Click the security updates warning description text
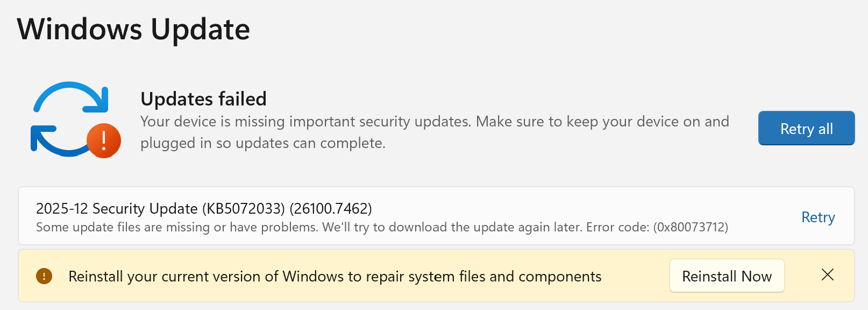Screen dimensions: 868x310 pos(435,132)
